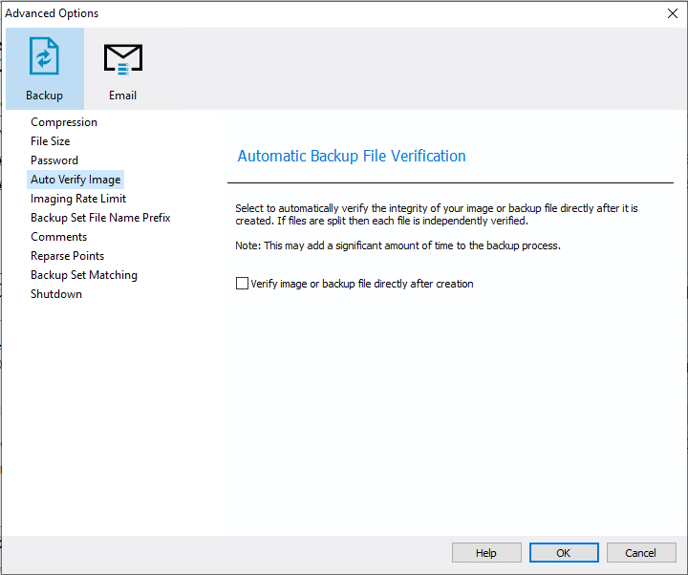This screenshot has height=575, width=688.
Task: Go to File Size options
Action: coord(50,141)
